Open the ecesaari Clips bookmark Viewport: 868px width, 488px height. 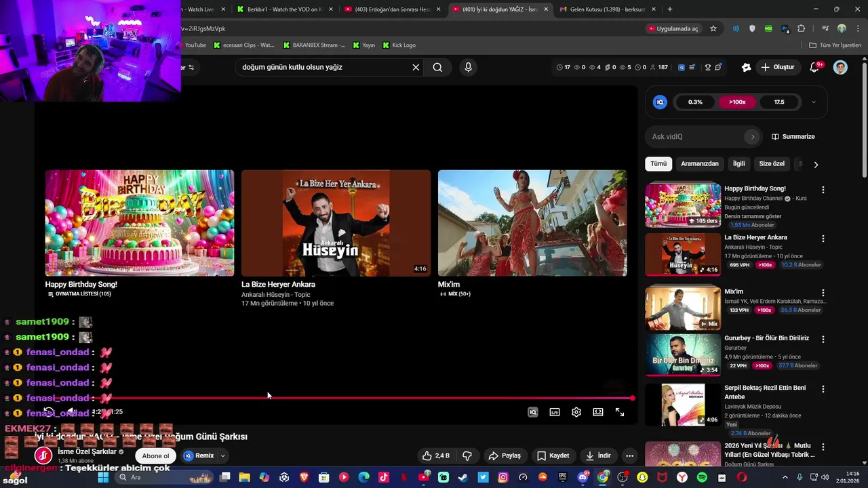(x=243, y=45)
